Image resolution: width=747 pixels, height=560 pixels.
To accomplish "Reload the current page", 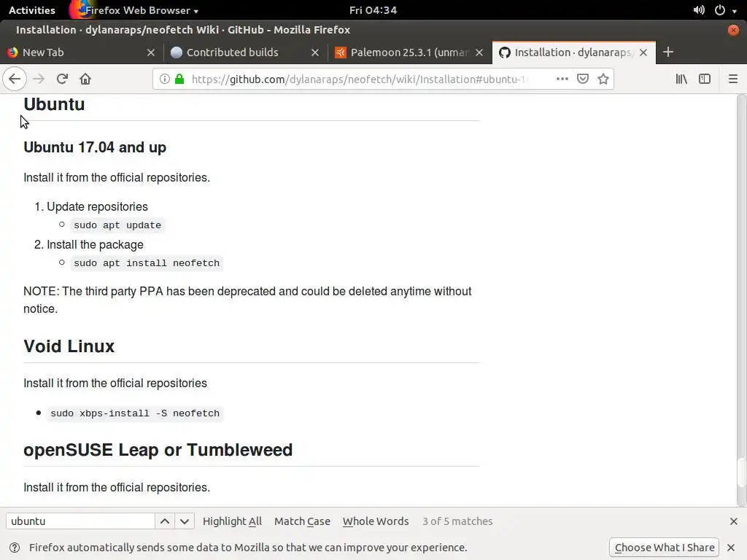I will click(62, 79).
